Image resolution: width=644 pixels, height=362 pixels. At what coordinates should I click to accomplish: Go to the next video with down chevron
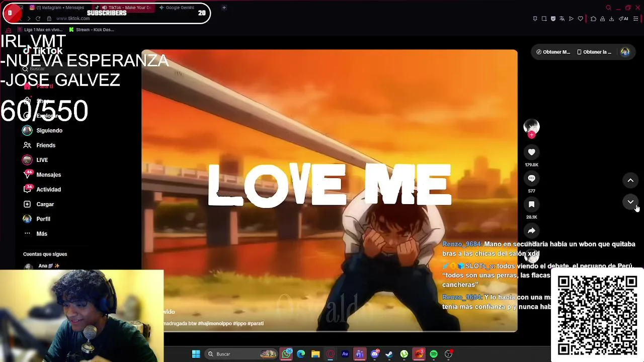(x=630, y=202)
